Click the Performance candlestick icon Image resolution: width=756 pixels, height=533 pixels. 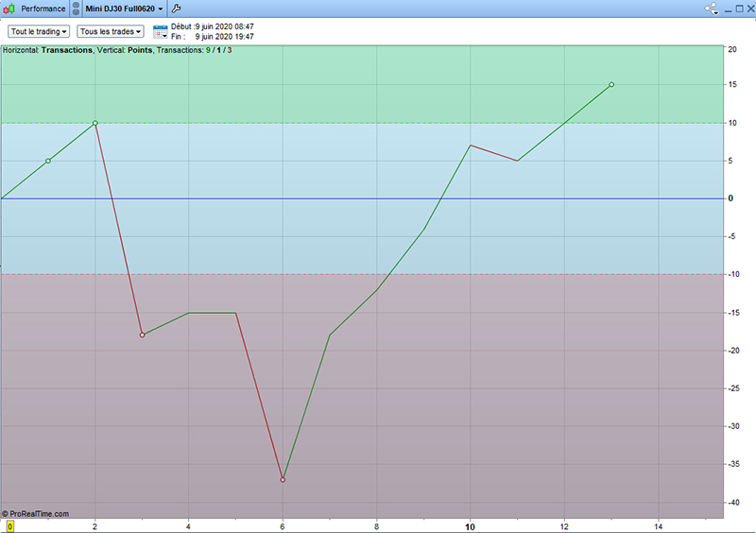coord(9,9)
